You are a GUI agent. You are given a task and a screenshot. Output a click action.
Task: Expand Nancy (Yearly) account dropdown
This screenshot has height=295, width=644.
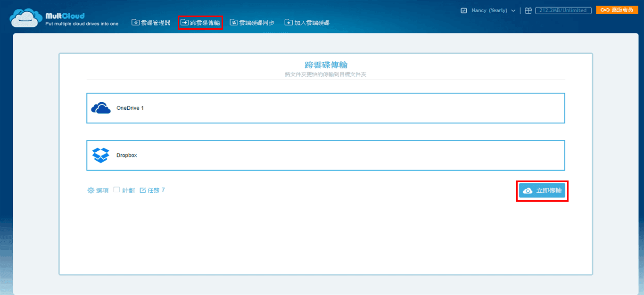[x=493, y=10]
